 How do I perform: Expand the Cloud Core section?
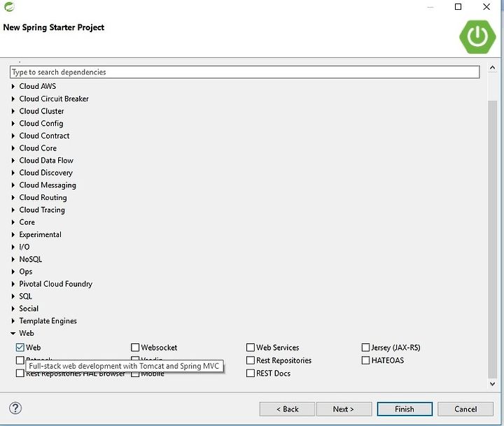13,148
